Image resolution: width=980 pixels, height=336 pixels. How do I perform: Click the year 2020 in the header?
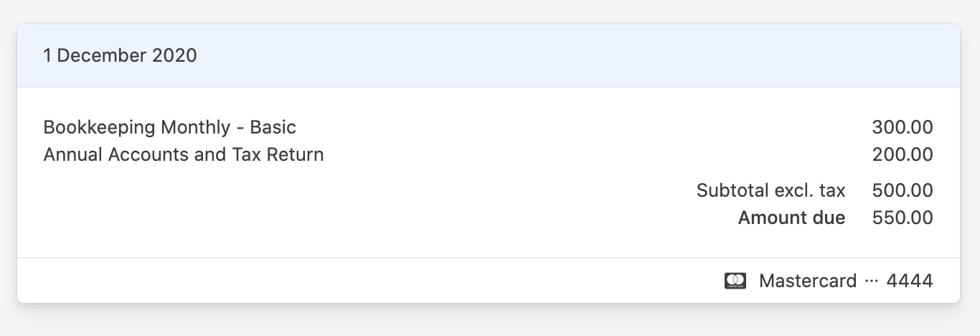click(x=174, y=55)
